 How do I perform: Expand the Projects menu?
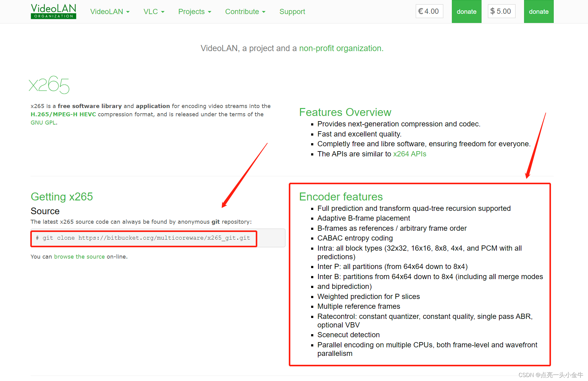point(195,12)
